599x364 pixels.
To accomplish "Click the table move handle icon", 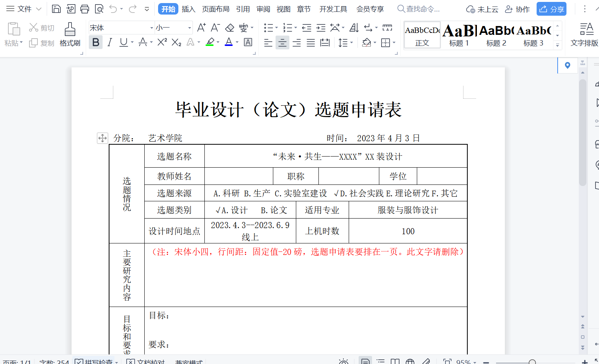I will pyautogui.click(x=103, y=138).
